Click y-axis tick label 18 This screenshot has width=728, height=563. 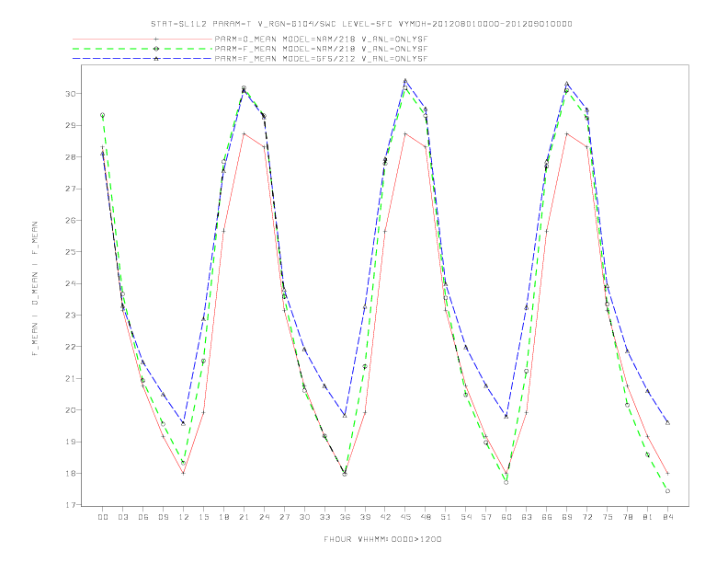coord(71,474)
